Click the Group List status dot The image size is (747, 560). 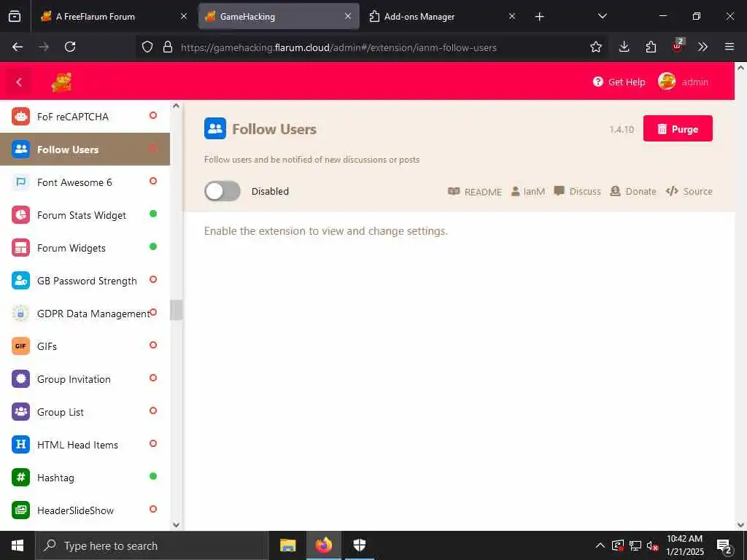click(x=153, y=411)
